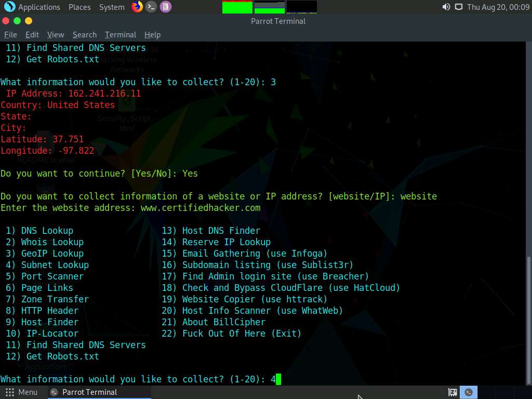Close the Parrot Terminal window with the red button
This screenshot has height=399, width=532.
click(x=6, y=21)
